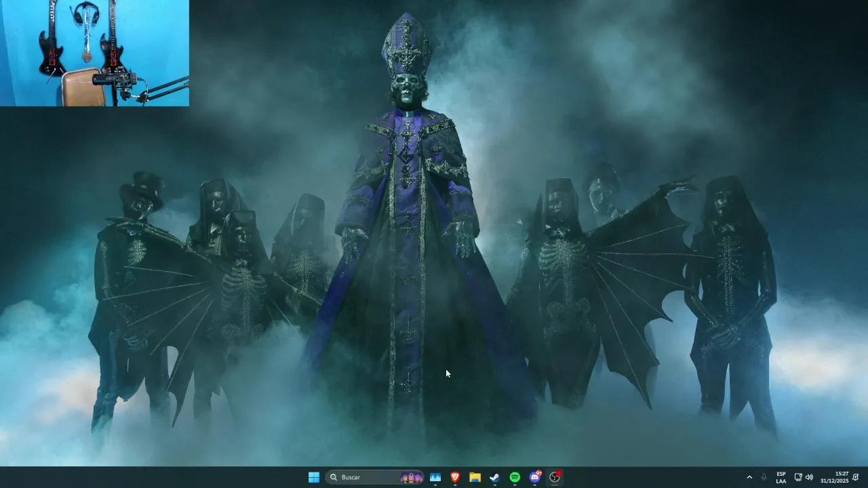The image size is (868, 488).
Task: Open the Brave browser from the taskbar
Action: 455,477
